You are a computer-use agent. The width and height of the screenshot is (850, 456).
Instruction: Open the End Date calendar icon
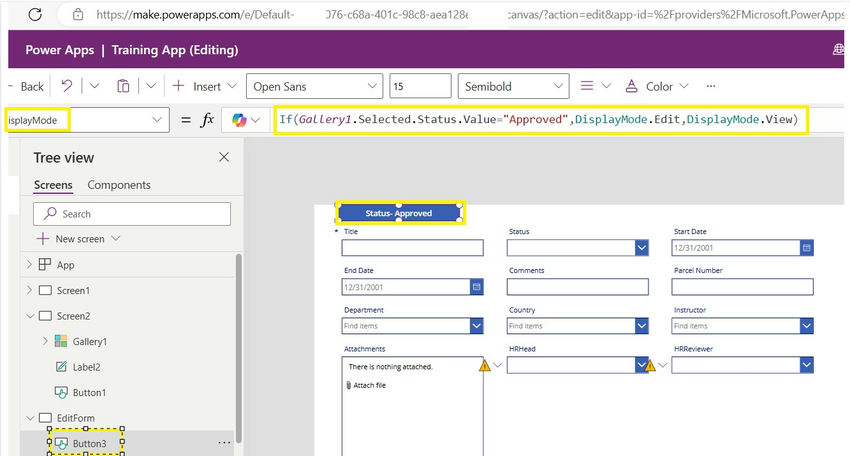click(x=476, y=287)
